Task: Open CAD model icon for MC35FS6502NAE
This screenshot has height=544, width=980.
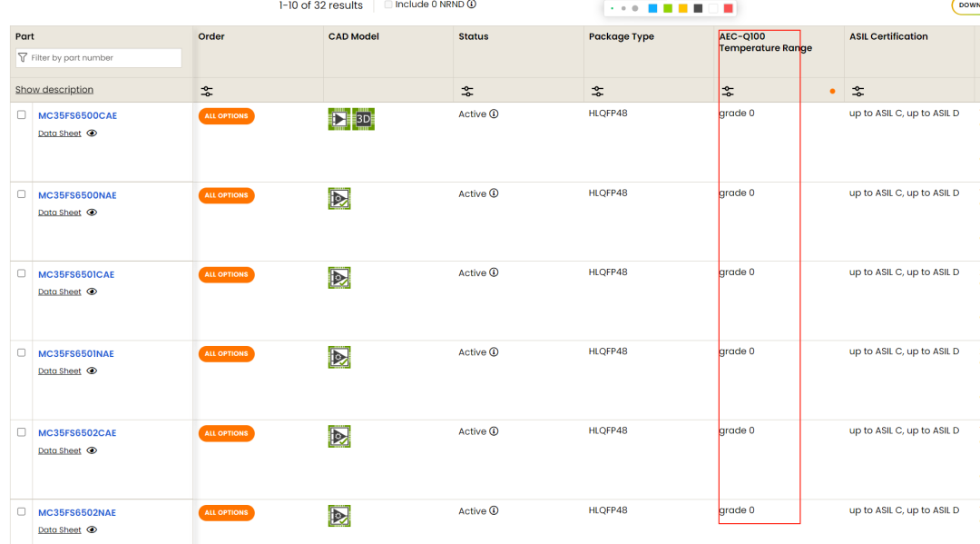Action: tap(339, 516)
